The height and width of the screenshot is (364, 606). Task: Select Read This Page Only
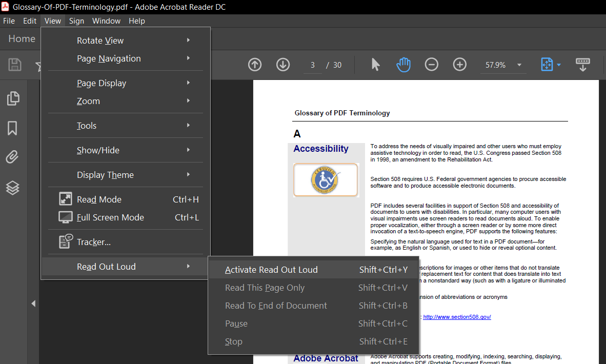point(265,288)
